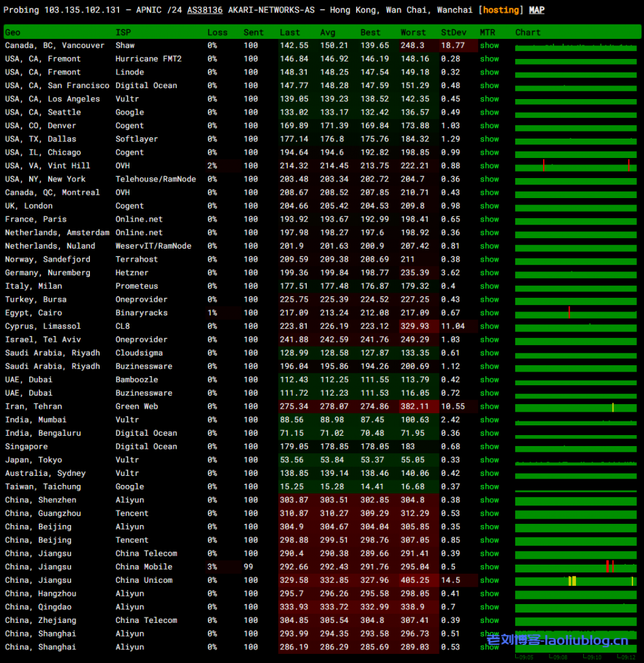Show MTR for China, Qingdao Aliyun
This screenshot has width=644, height=663.
click(489, 607)
